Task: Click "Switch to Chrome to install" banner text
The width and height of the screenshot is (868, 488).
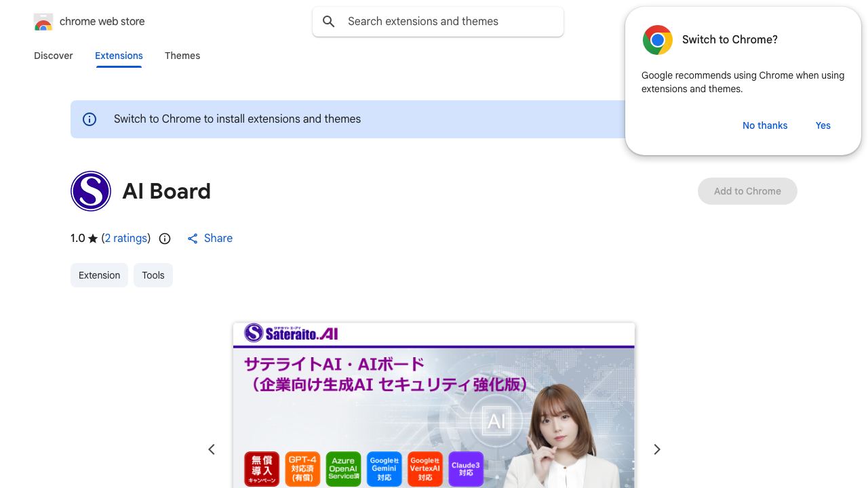Action: coord(237,119)
